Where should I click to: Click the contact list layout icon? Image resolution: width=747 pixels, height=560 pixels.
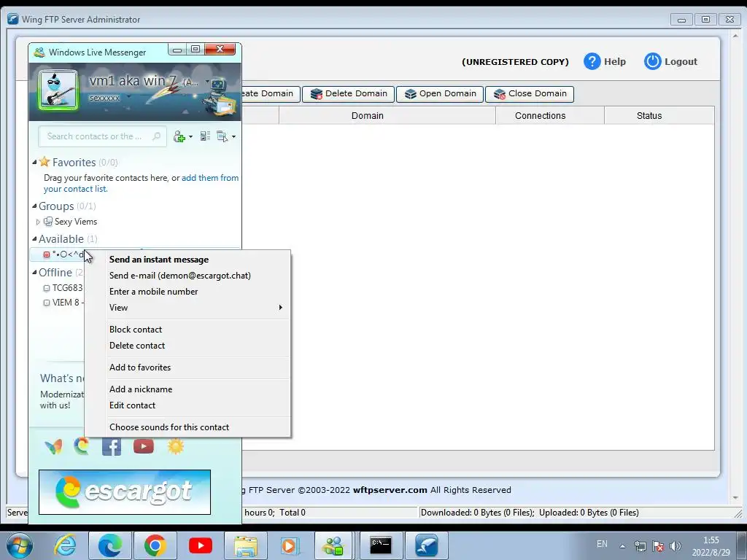205,136
